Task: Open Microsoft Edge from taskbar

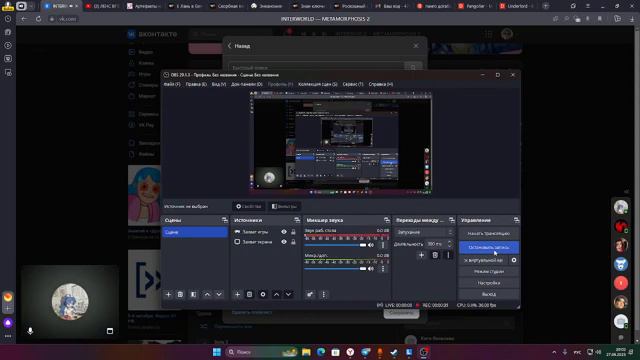Action: 321,352
